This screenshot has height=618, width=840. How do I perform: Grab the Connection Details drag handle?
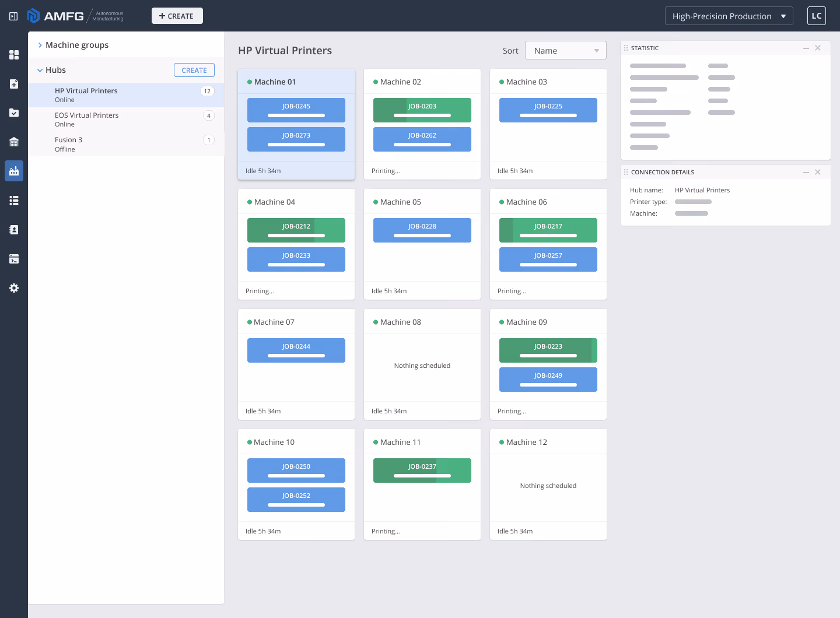[626, 173]
